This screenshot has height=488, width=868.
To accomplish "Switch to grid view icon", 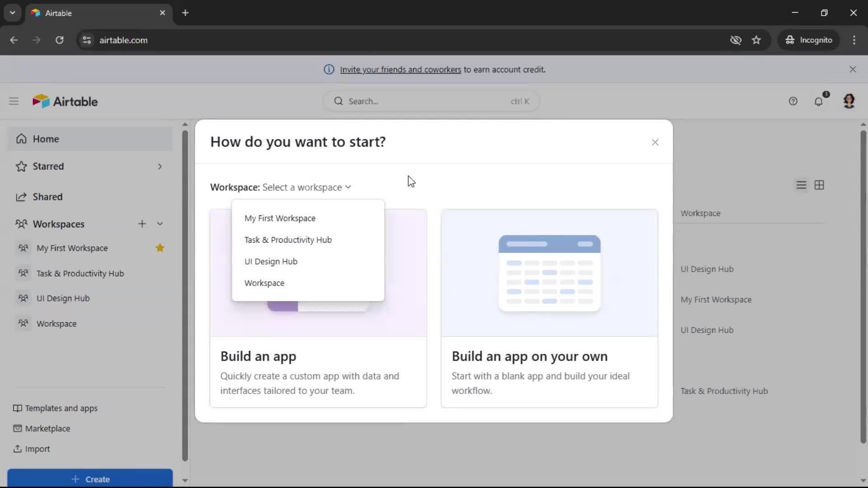I will click(x=819, y=185).
